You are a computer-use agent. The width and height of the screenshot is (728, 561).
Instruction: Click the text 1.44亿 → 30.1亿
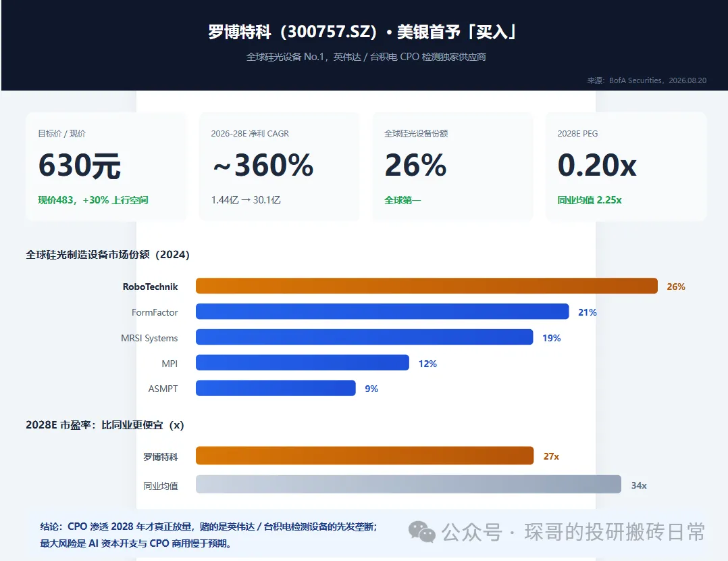[246, 200]
